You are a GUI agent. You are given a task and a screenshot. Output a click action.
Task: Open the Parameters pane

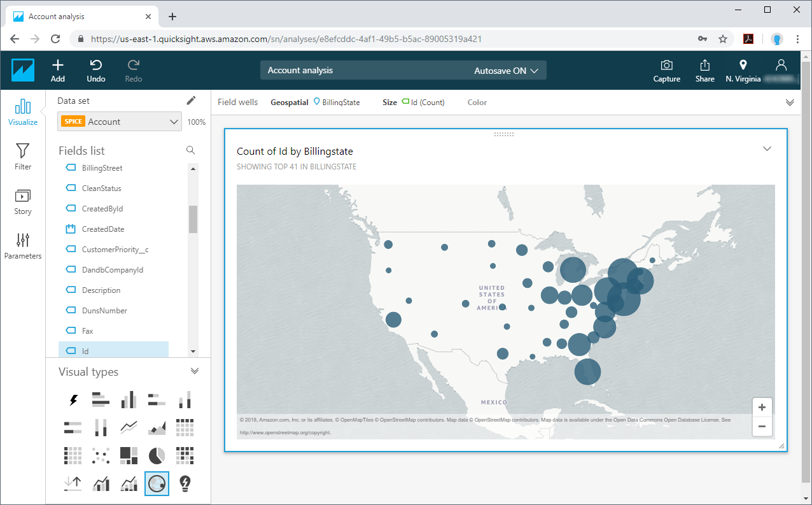point(23,246)
